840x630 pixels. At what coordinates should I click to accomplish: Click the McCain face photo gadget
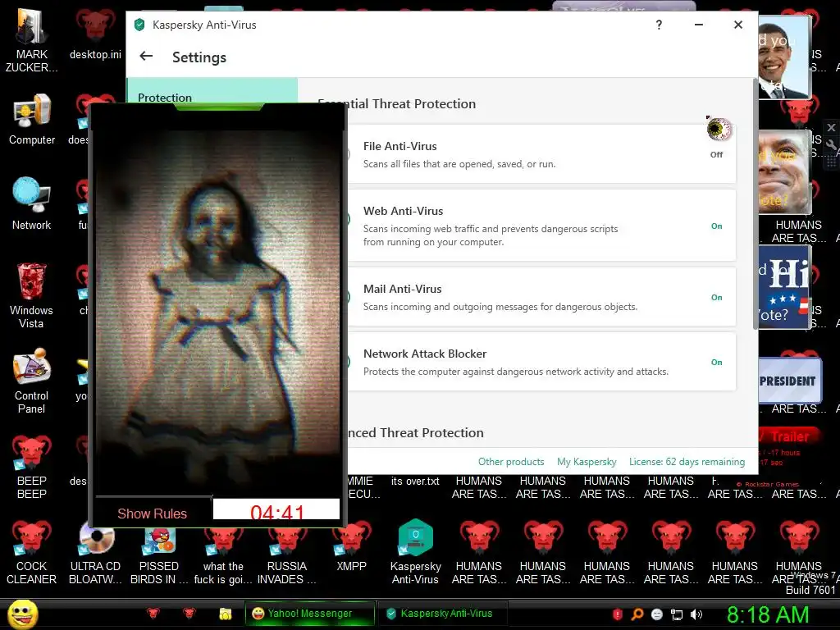coord(783,172)
